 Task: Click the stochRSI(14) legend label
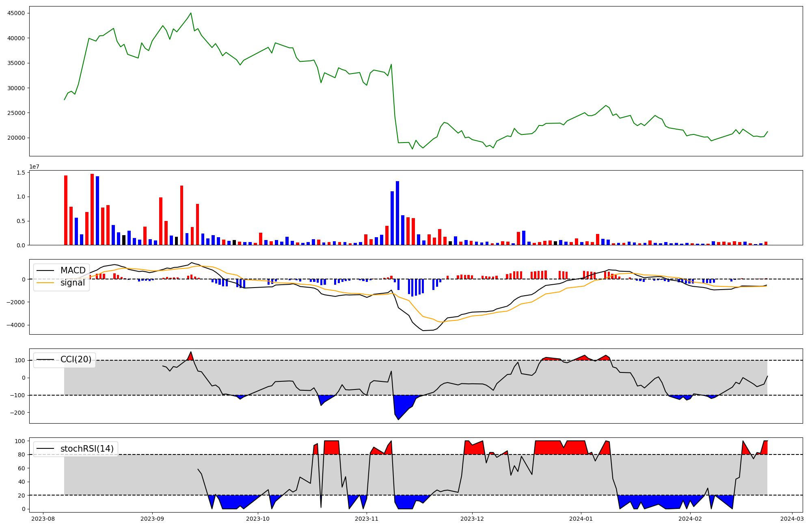pos(87,449)
